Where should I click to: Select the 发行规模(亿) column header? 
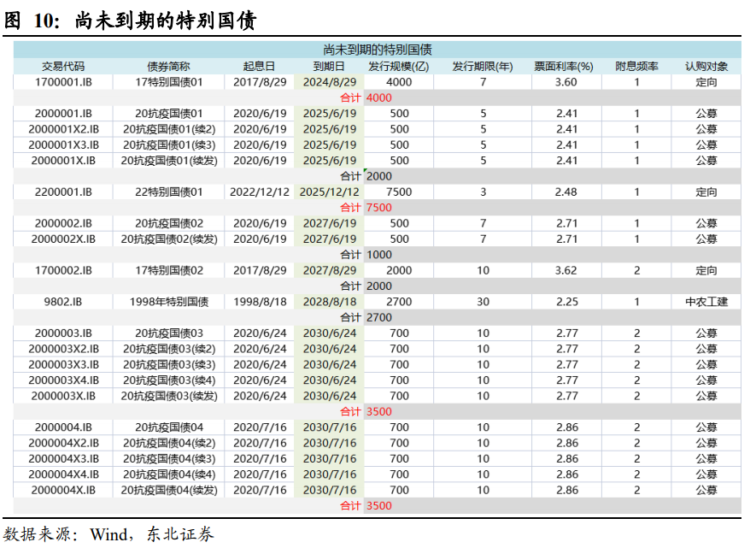[x=399, y=67]
